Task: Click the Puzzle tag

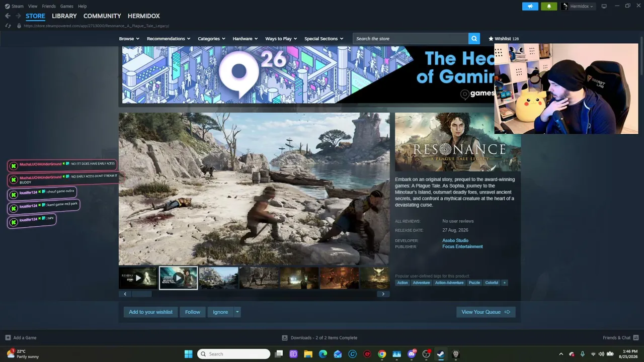Action: (474, 283)
